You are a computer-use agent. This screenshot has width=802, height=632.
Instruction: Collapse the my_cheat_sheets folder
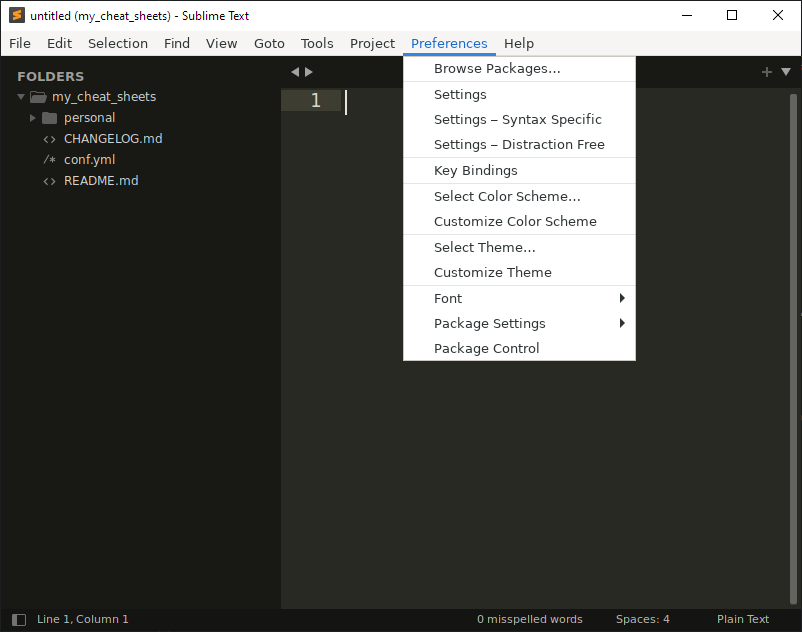click(x=20, y=96)
